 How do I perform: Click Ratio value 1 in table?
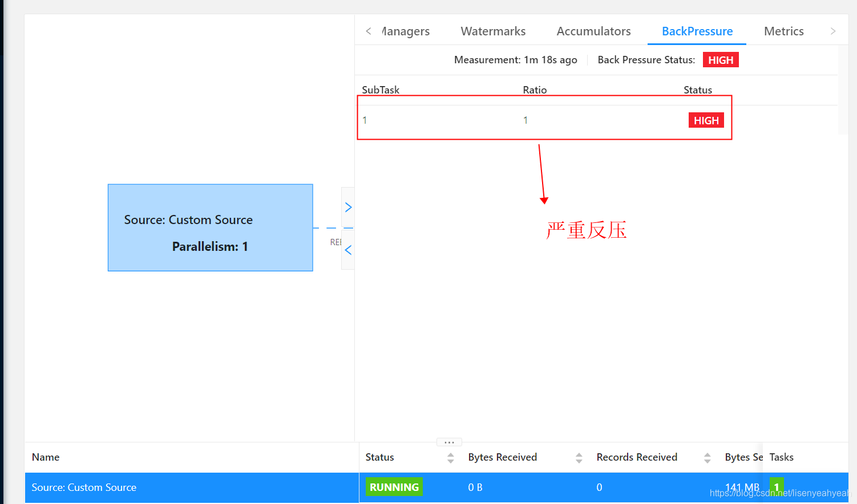525,120
